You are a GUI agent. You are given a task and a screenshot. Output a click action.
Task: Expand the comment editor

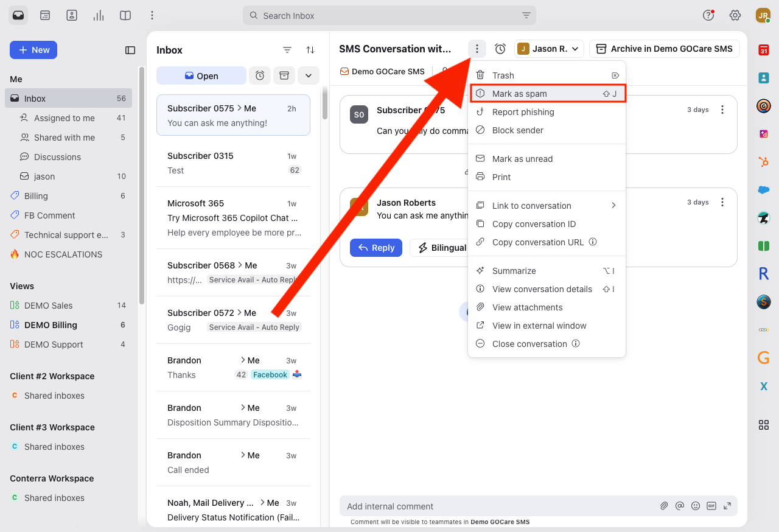727,506
